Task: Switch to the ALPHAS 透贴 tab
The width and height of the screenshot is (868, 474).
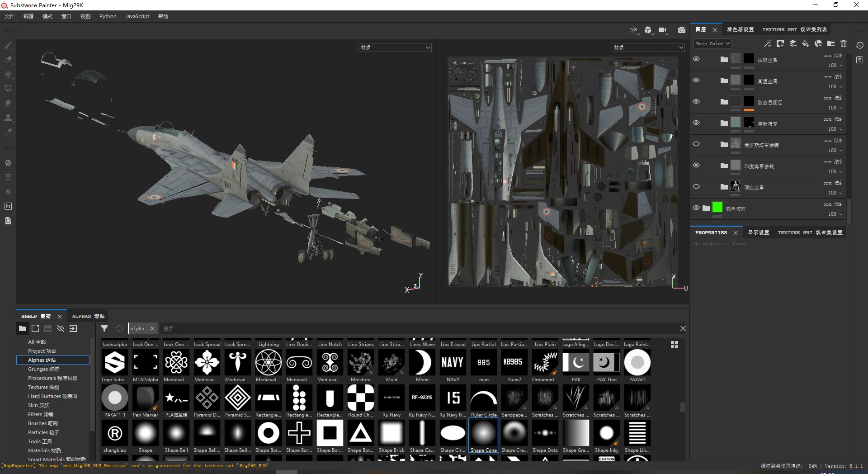Action: coord(88,316)
